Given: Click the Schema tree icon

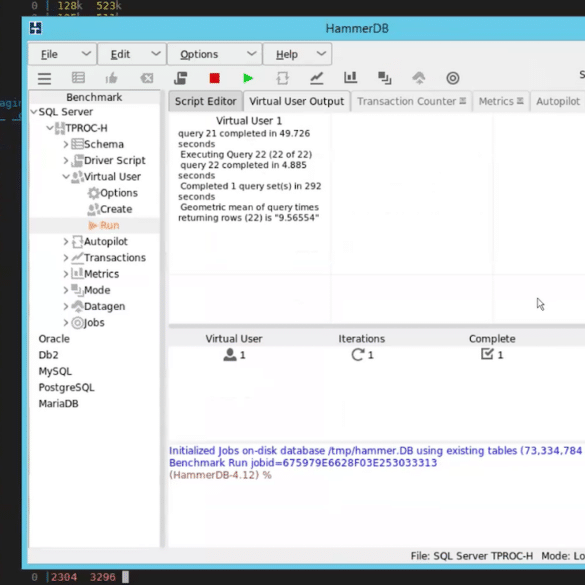Looking at the screenshot, I should (x=77, y=144).
